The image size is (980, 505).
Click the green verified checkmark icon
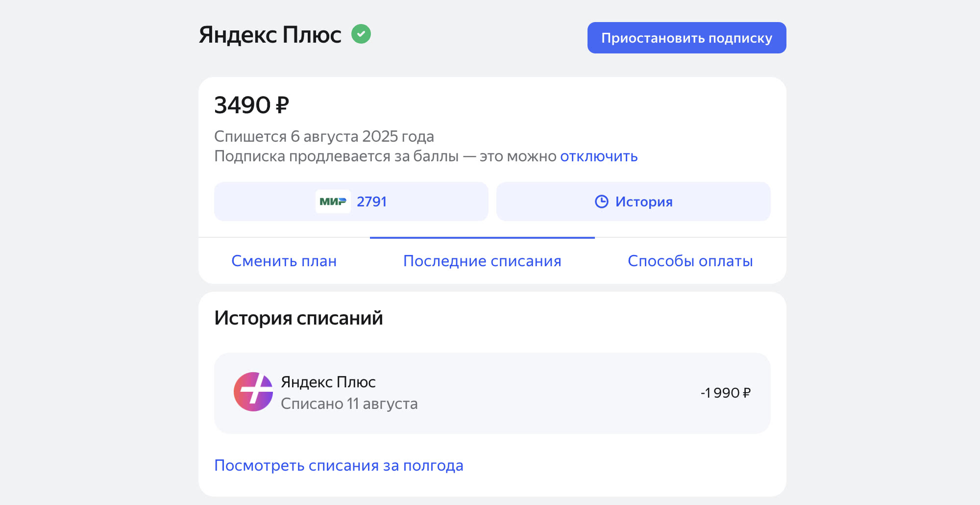[x=361, y=34]
